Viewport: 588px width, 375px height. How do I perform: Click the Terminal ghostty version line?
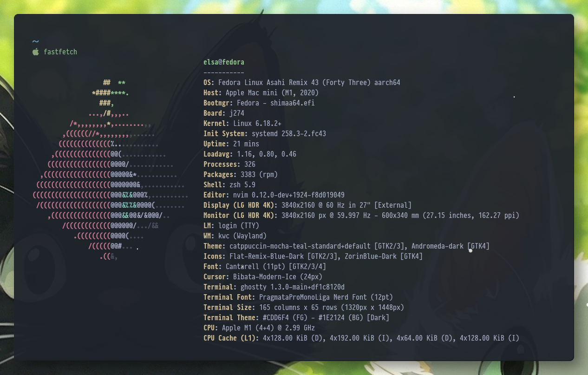click(x=274, y=287)
